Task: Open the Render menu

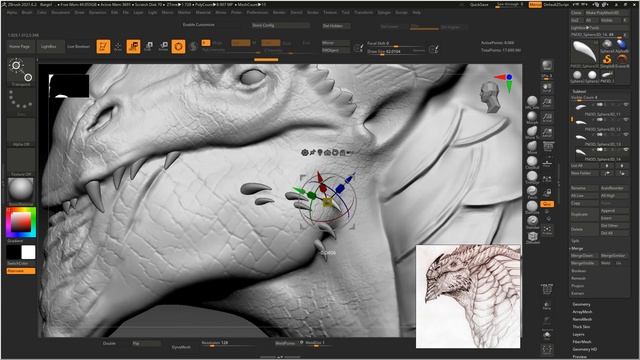Action: tap(279, 13)
